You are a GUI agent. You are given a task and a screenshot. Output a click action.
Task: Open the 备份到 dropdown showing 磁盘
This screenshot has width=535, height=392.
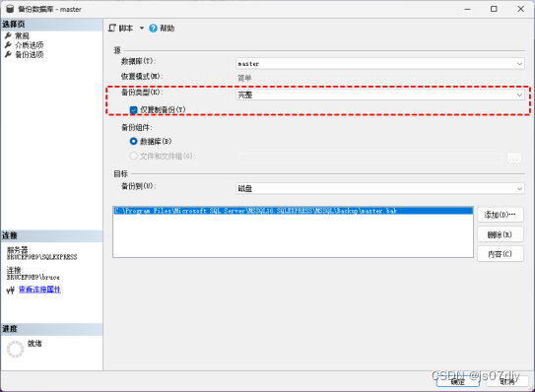(380, 188)
